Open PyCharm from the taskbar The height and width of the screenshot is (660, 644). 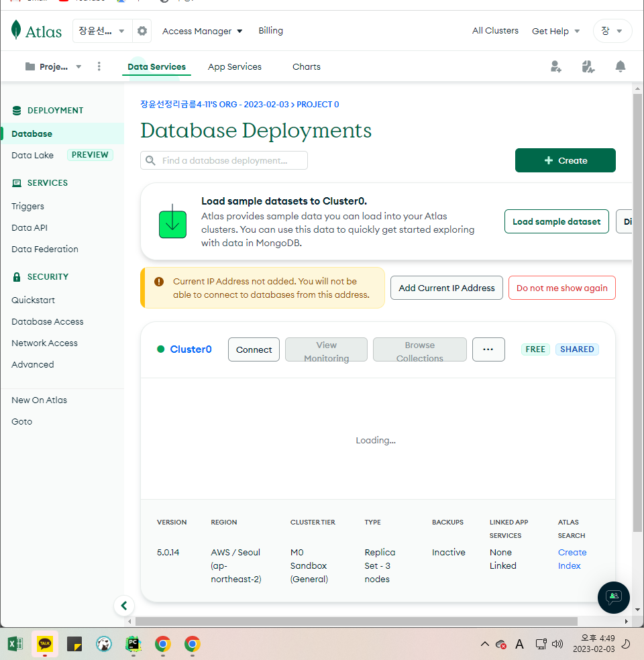click(x=133, y=644)
